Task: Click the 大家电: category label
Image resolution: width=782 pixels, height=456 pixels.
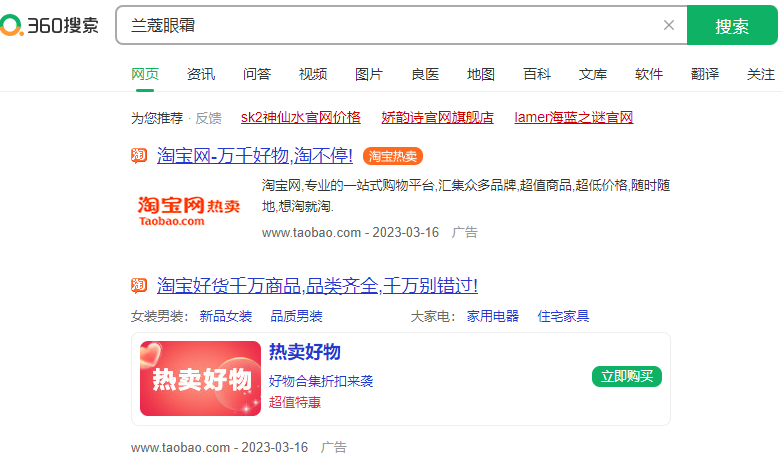Action: [x=433, y=316]
